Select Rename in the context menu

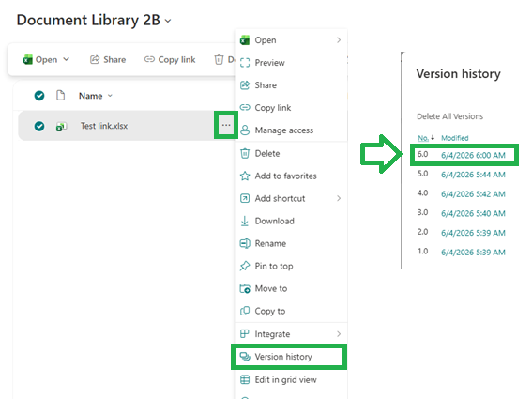pos(291,243)
